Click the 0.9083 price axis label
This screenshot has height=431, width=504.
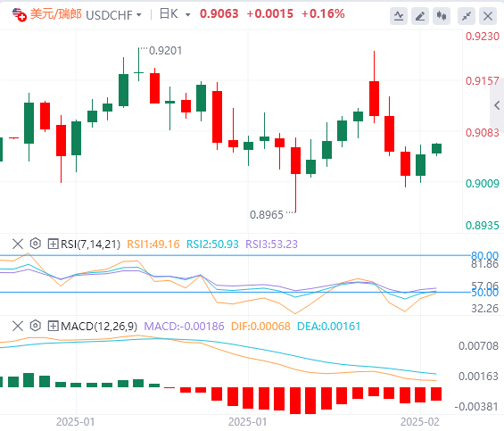point(483,133)
